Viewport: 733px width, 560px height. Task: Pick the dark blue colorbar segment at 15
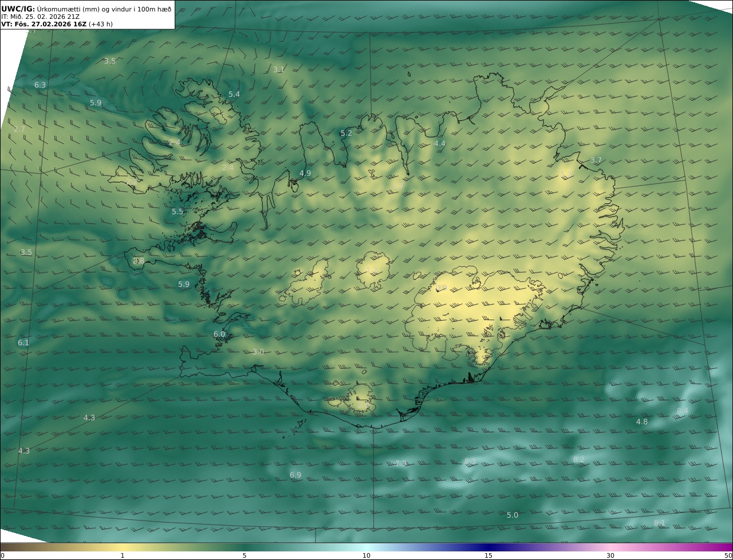488,547
